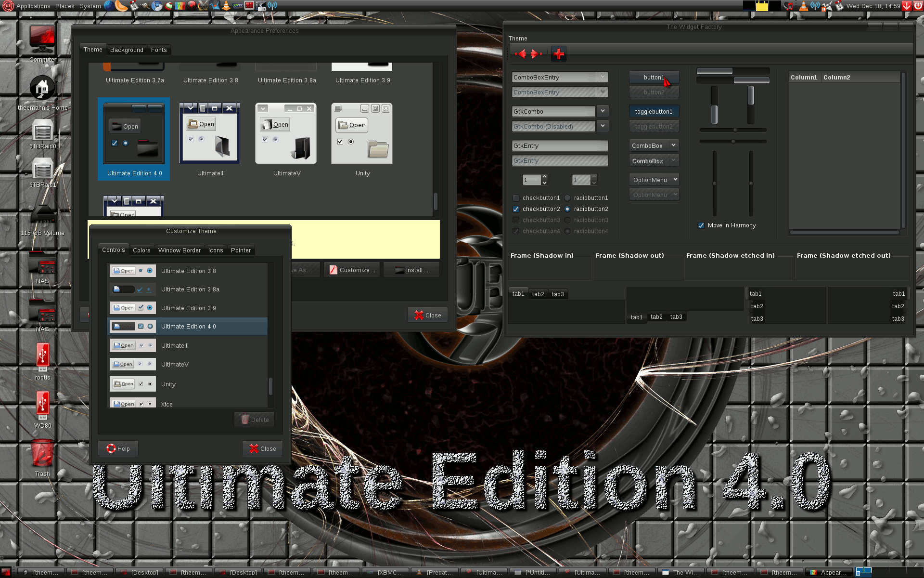Click Column1 header in Widget Factory list

click(x=804, y=77)
